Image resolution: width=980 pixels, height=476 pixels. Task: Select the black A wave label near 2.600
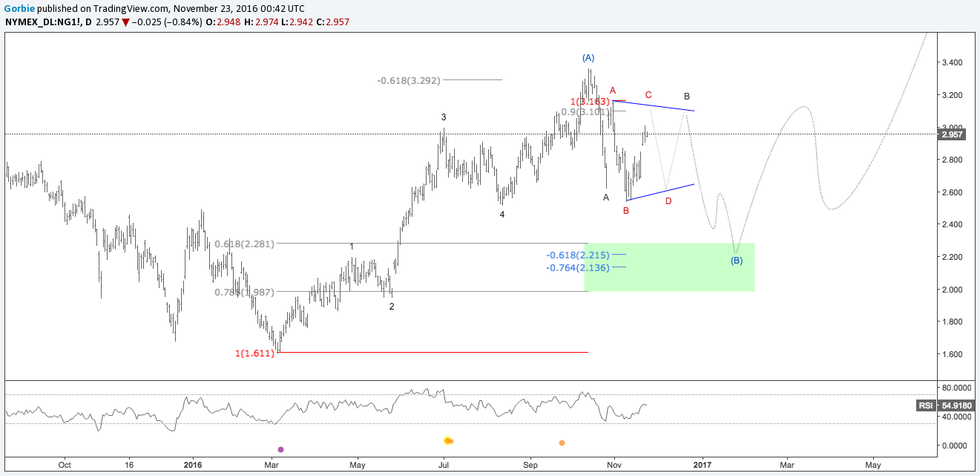click(x=606, y=197)
